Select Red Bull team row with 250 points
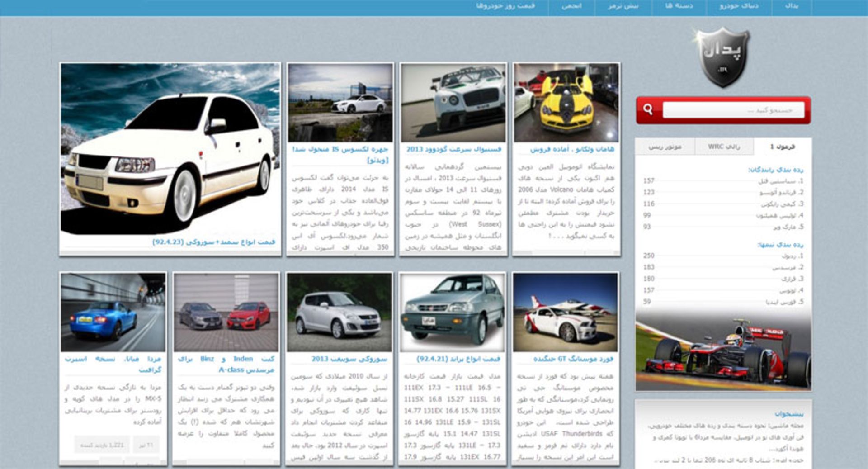868x469 pixels. [x=723, y=256]
